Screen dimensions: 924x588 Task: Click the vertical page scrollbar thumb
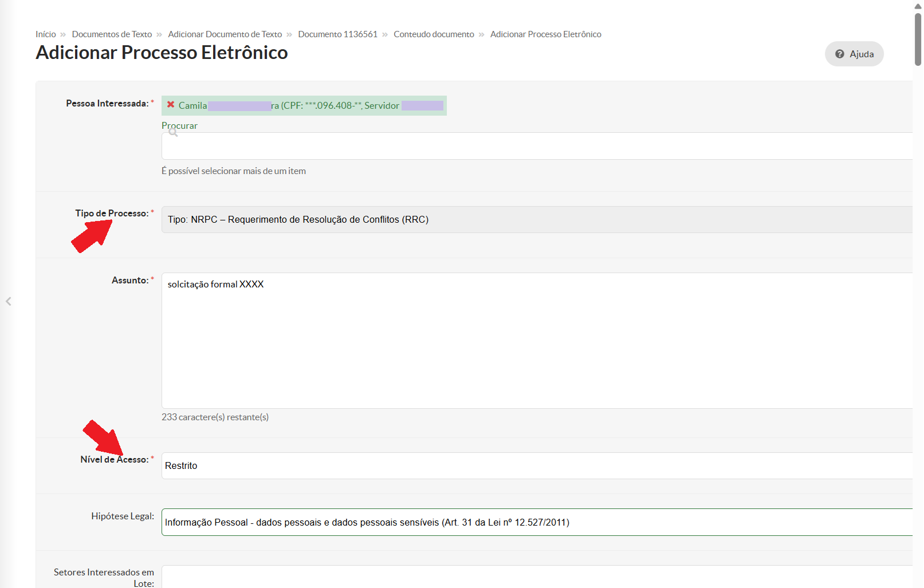tap(918, 40)
